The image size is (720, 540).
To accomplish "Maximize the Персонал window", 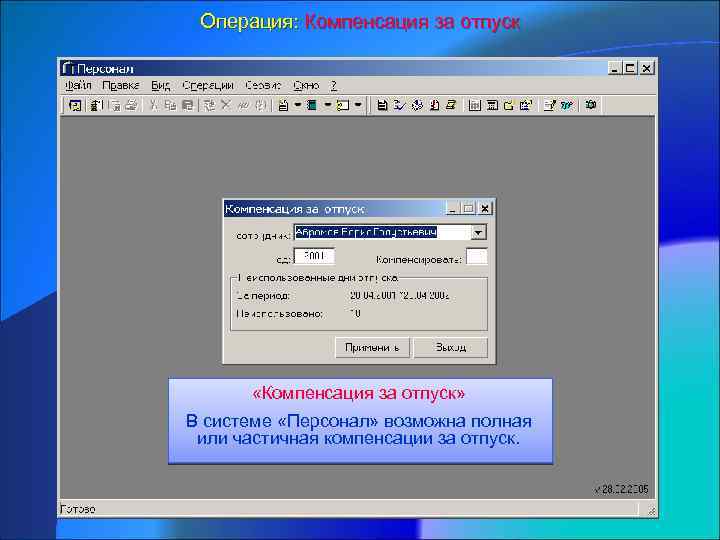I will coord(630,68).
